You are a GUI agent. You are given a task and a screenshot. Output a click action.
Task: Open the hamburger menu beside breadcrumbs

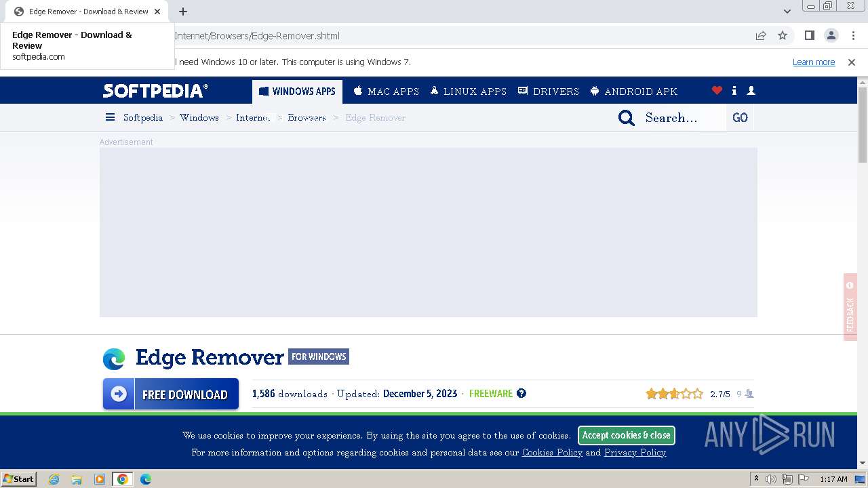point(110,117)
